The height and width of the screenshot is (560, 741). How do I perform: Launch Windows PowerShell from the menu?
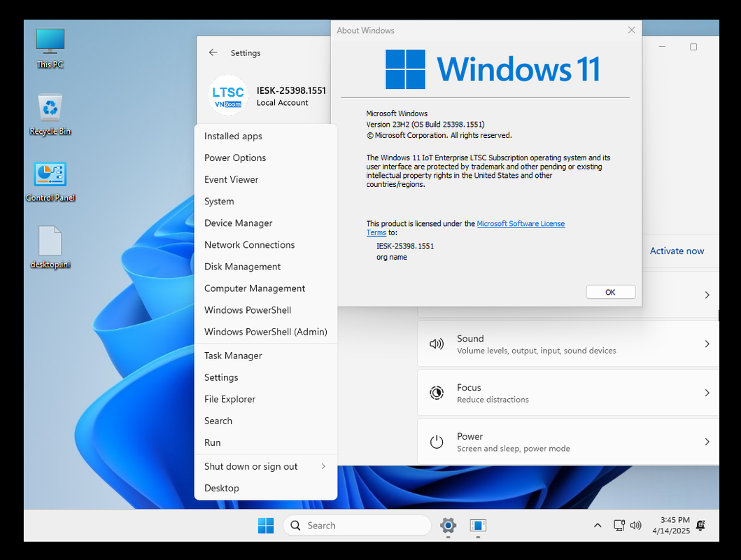point(266,310)
